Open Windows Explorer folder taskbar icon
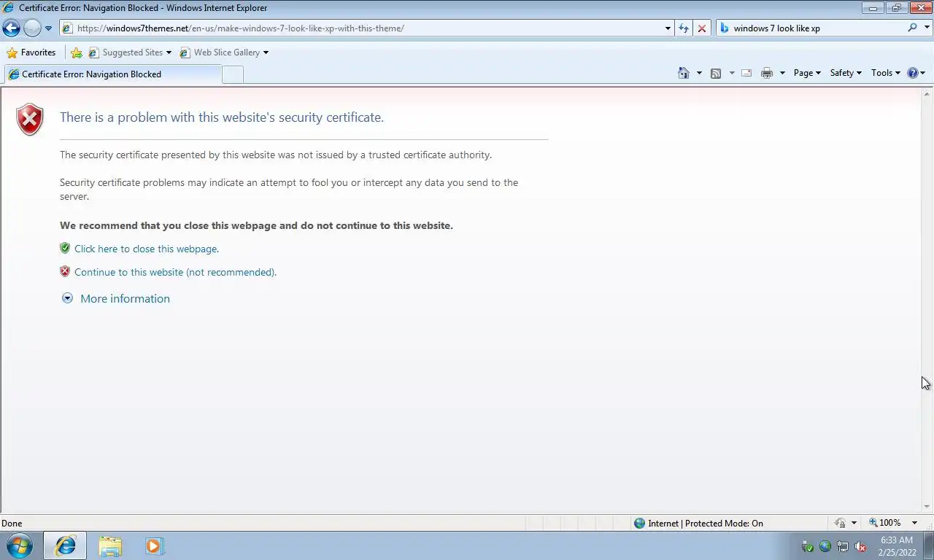 pos(110,546)
